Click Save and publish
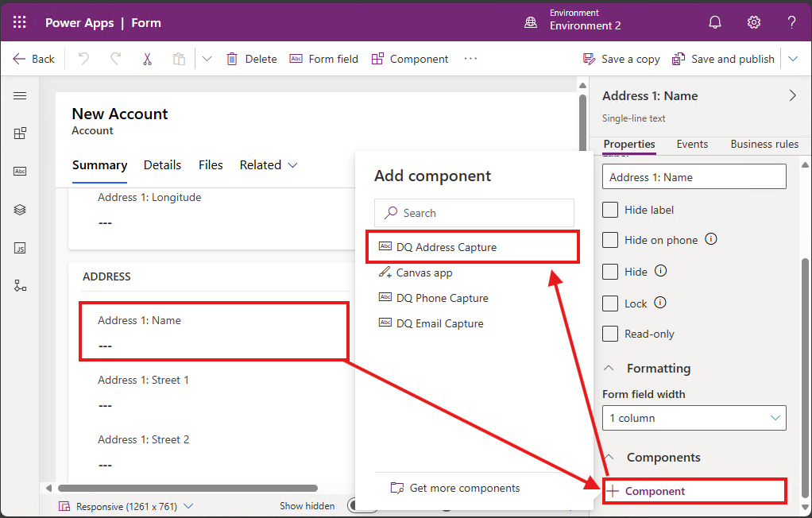812x518 pixels. [x=723, y=59]
